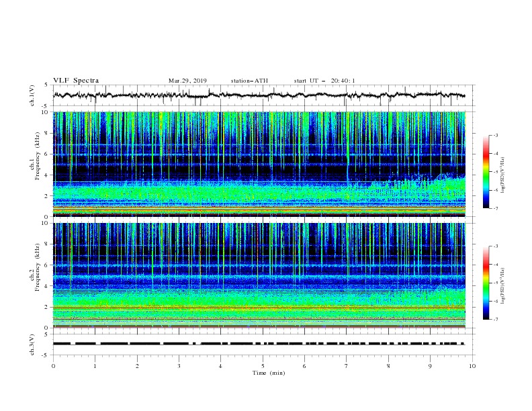Click the ch.2 color bar "log(PSD)(V²/Hz)" label

[503, 285]
